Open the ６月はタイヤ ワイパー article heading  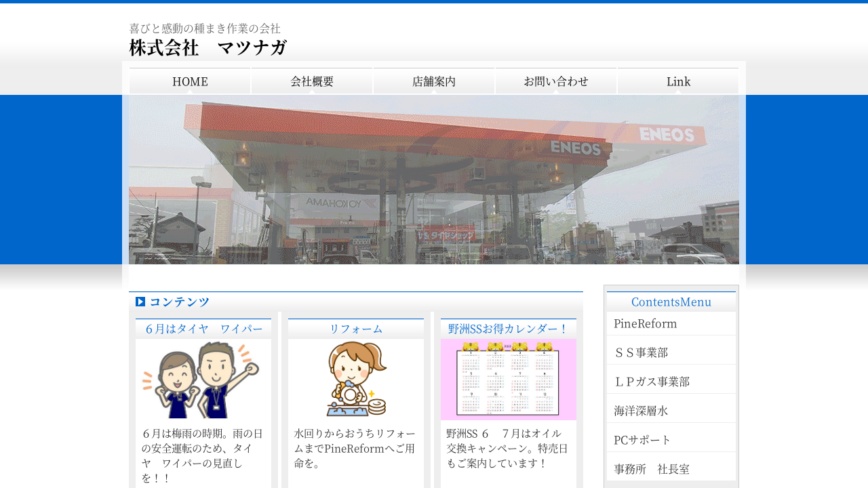point(203,329)
